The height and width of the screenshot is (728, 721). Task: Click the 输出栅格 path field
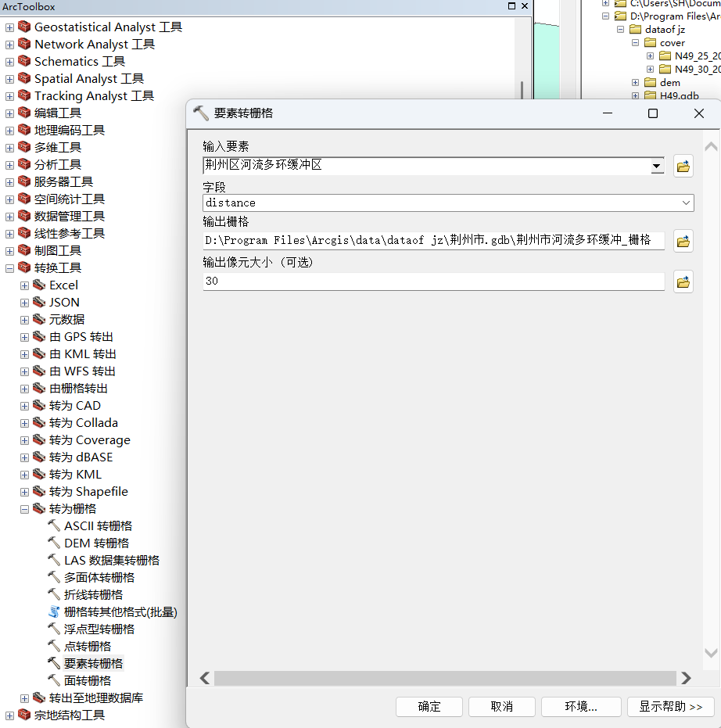click(434, 241)
